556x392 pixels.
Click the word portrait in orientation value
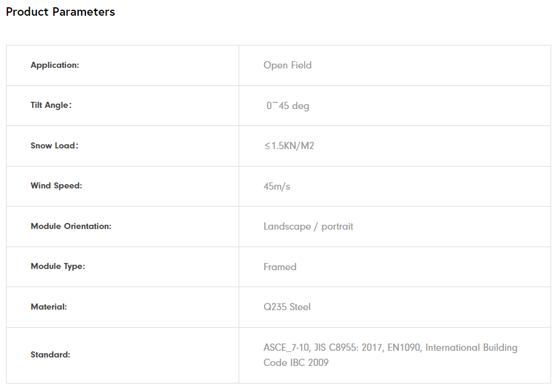pyautogui.click(x=337, y=227)
